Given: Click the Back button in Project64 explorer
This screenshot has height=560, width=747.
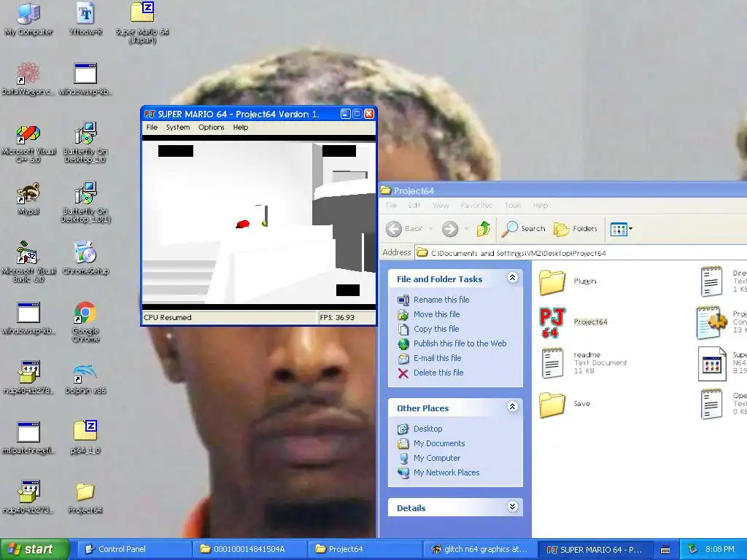Looking at the screenshot, I should tap(404, 228).
